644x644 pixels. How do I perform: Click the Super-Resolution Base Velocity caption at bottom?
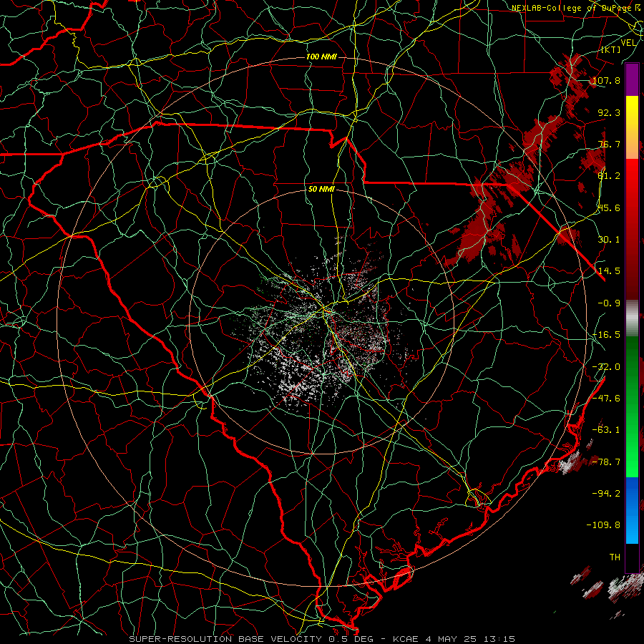coord(322,639)
